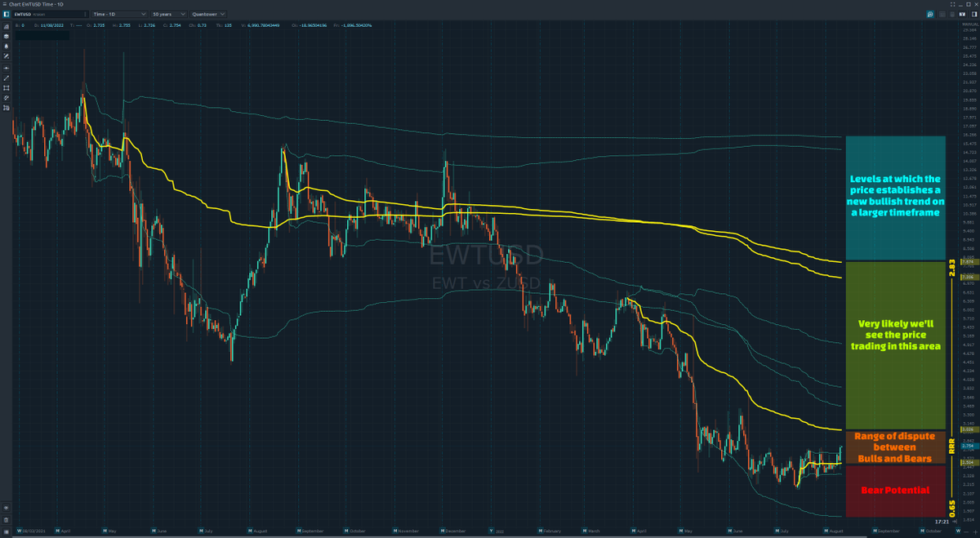This screenshot has height=538, width=980.
Task: Click the W marker at 08/03/2021
Action: coord(19,531)
